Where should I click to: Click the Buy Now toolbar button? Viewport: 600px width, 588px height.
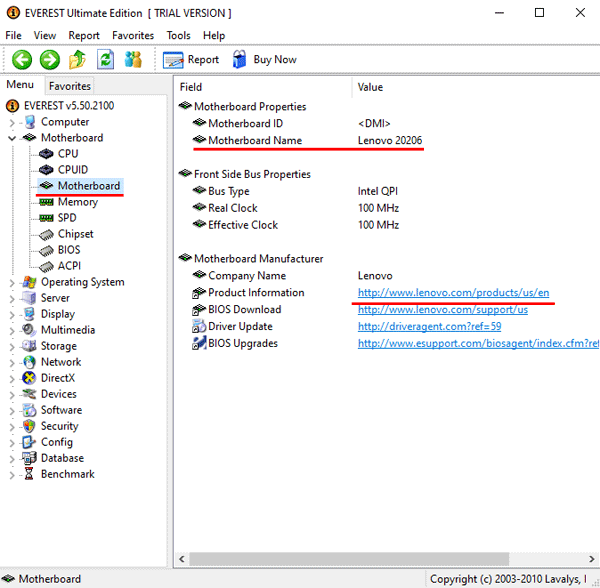tap(264, 60)
